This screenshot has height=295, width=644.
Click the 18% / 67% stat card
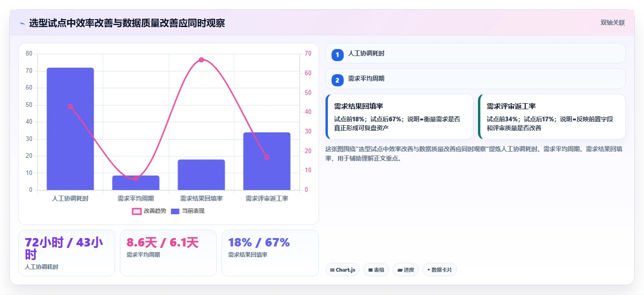tap(270, 253)
